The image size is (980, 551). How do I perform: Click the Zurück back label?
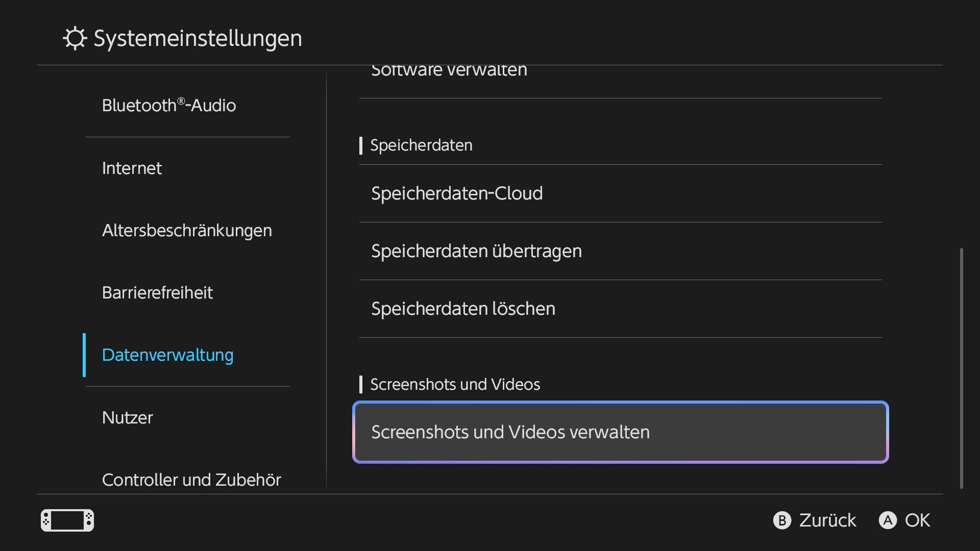pos(827,520)
